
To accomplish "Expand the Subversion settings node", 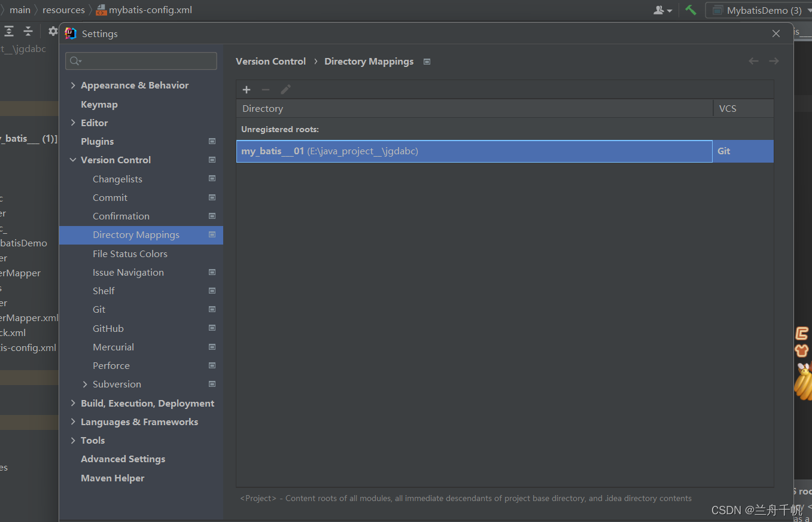I will pyautogui.click(x=85, y=384).
